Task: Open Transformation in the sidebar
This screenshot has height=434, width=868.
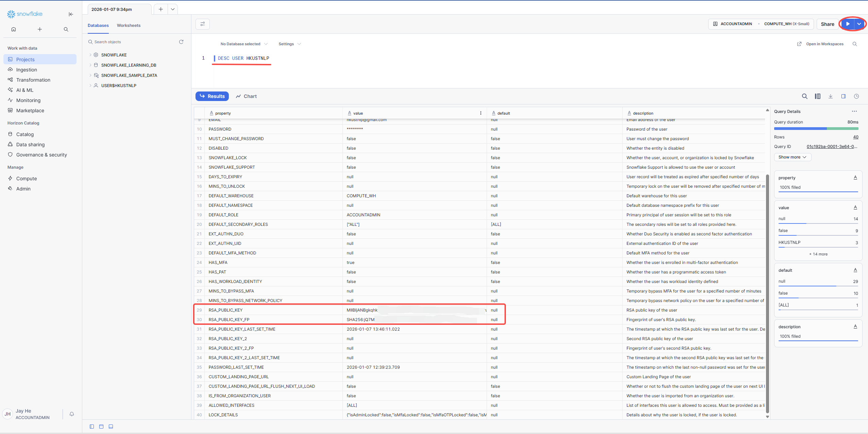Action: tap(40, 80)
